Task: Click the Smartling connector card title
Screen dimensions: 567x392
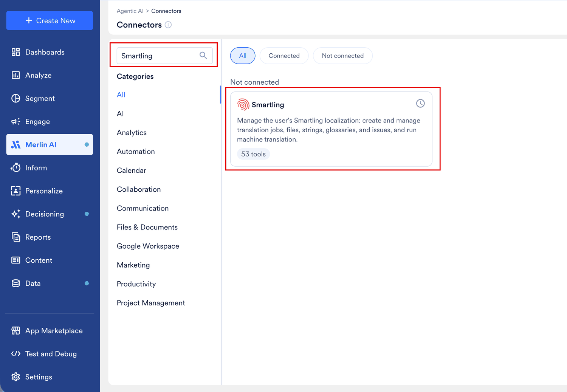Action: [x=268, y=105]
